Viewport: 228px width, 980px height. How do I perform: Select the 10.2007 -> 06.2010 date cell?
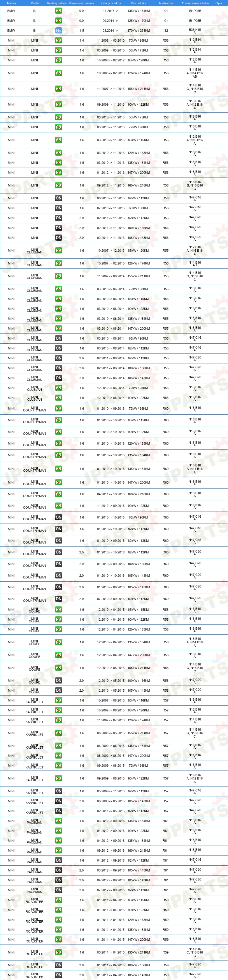[111, 700]
